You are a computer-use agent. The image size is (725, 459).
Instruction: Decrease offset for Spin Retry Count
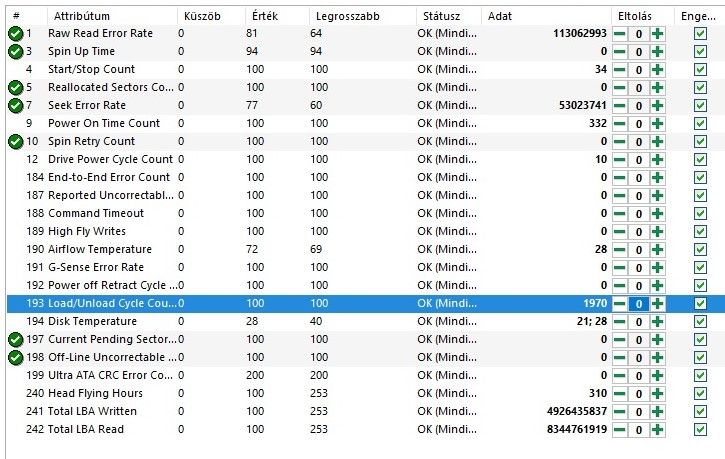coord(620,141)
